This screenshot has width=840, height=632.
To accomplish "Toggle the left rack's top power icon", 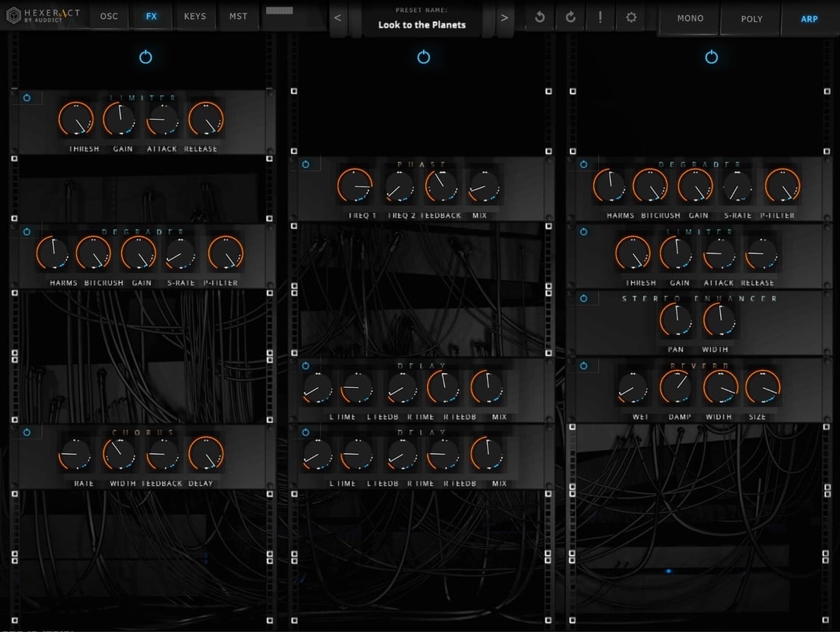I will click(x=145, y=57).
